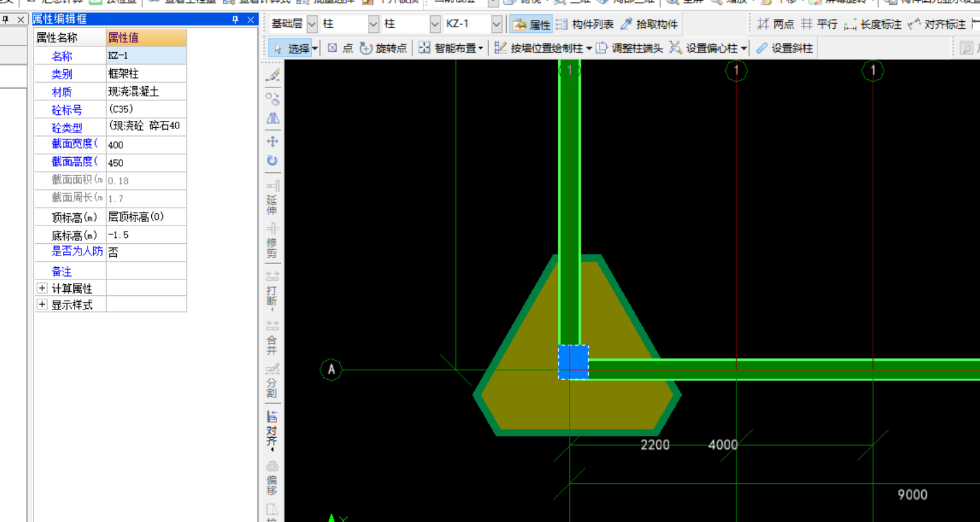980x522 pixels.
Task: Click the blue rotate icon in vertical toolbar
Action: pos(272,161)
